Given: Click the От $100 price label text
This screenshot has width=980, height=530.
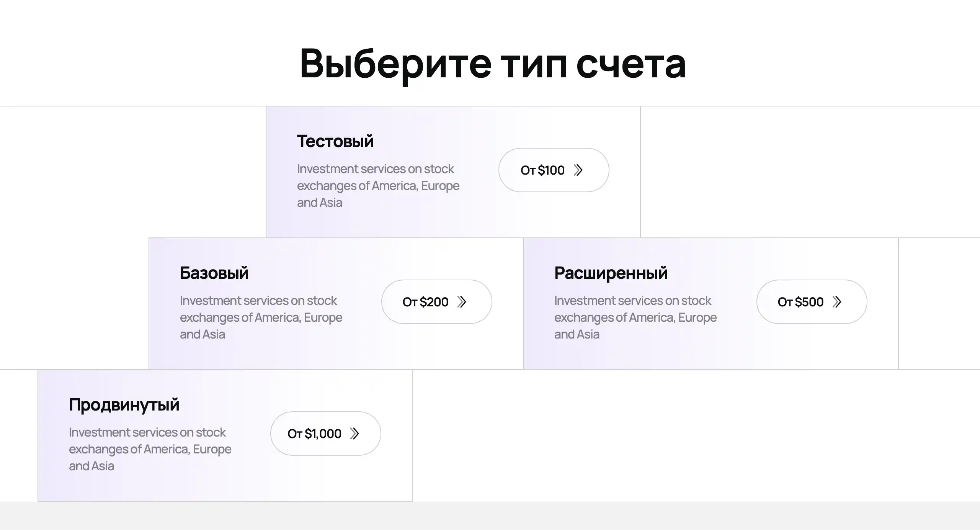Looking at the screenshot, I should (x=542, y=170).
